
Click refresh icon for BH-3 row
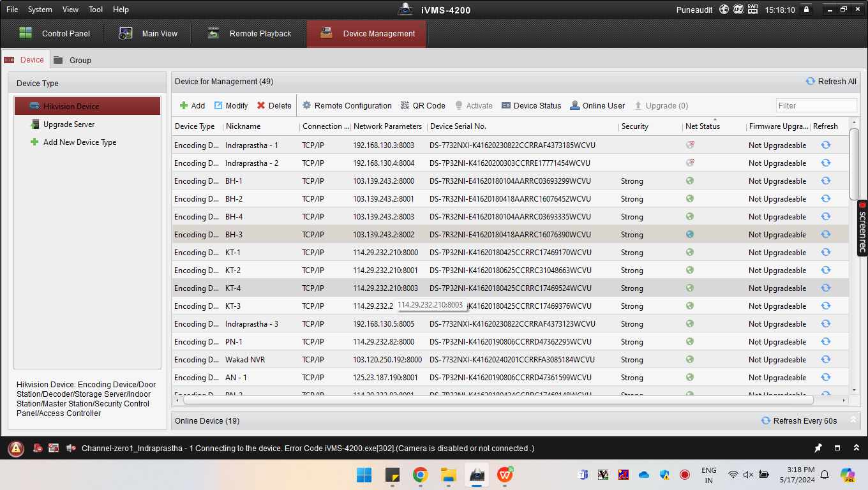pyautogui.click(x=825, y=235)
